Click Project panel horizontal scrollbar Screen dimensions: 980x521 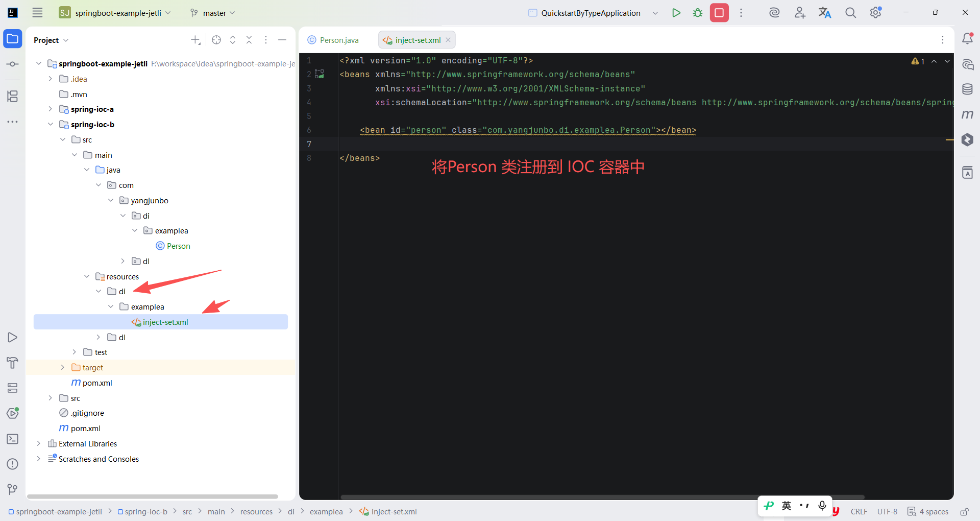152,496
